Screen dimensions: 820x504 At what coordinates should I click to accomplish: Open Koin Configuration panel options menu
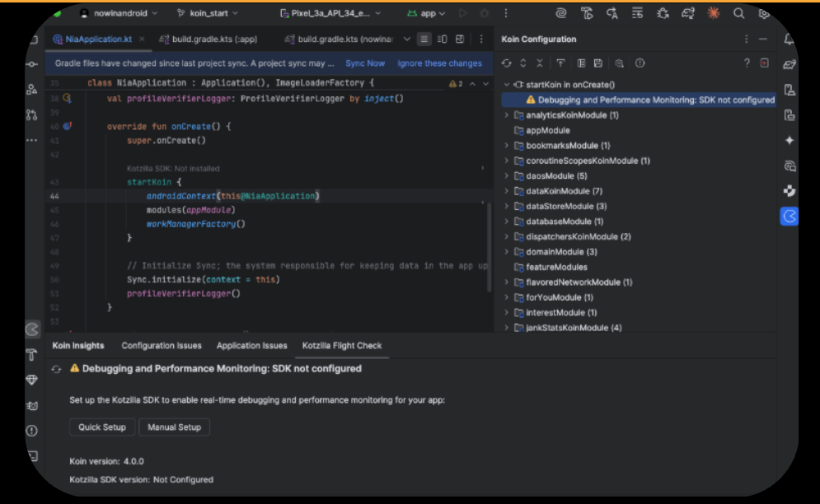coord(747,40)
